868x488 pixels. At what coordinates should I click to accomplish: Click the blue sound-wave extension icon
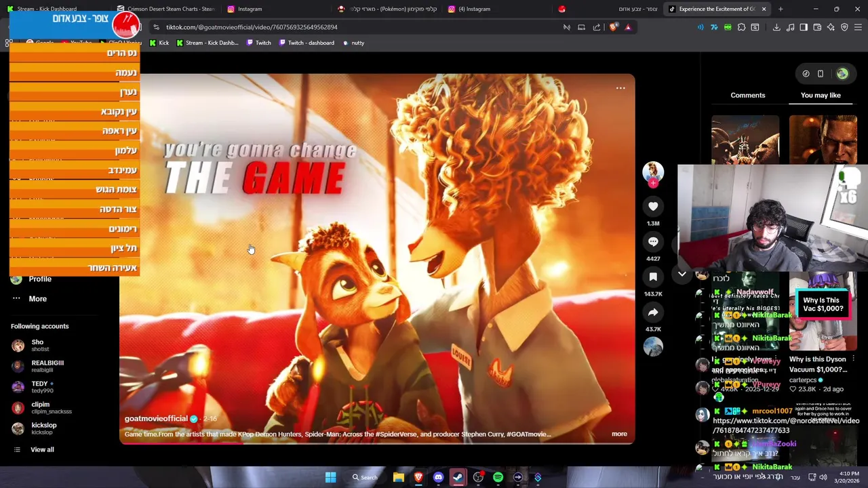(x=701, y=27)
